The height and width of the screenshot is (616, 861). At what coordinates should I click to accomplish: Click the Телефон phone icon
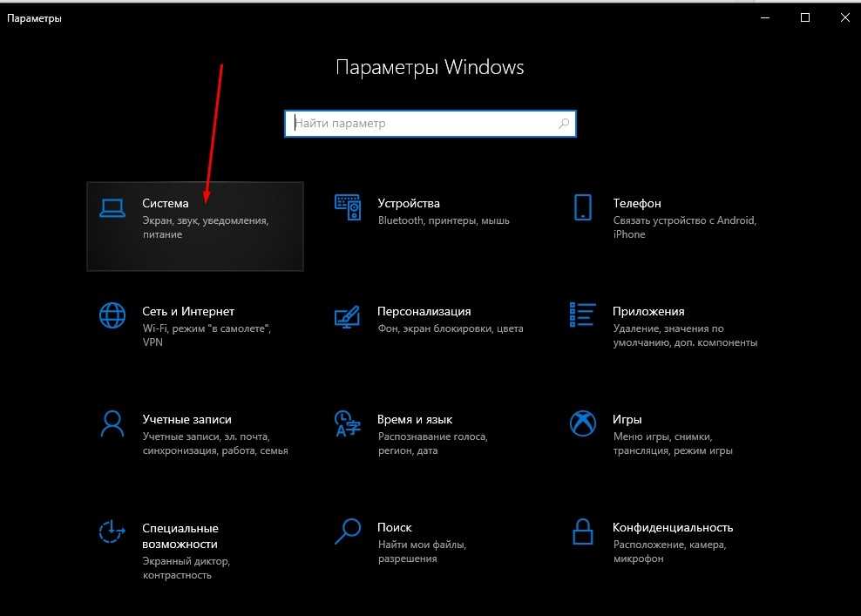point(582,207)
